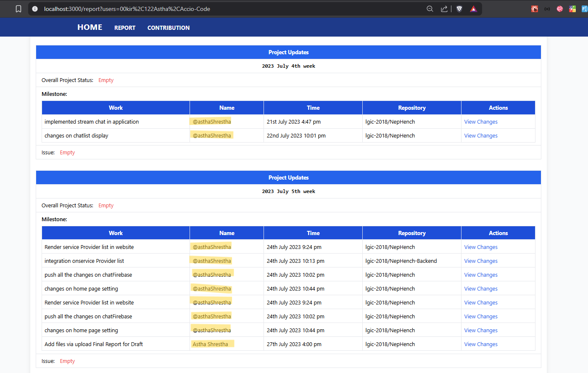Open the CONTRIBUTION navigation item

click(169, 28)
